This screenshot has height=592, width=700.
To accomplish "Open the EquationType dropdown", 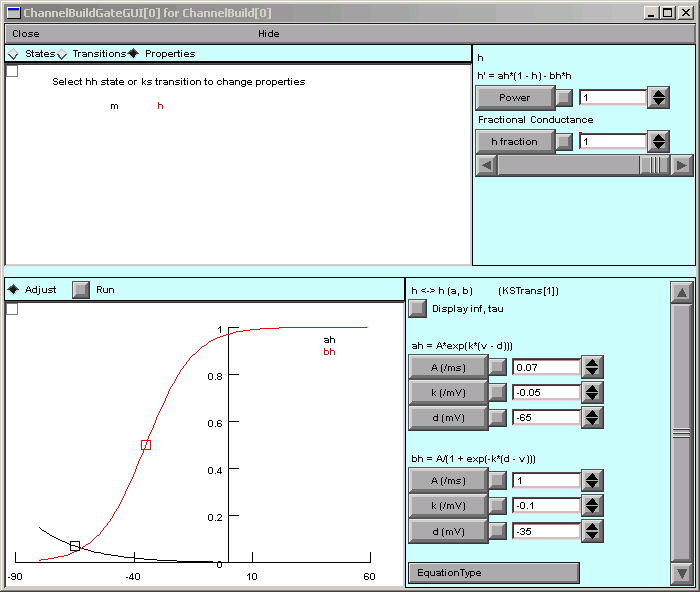I will pyautogui.click(x=493, y=573).
